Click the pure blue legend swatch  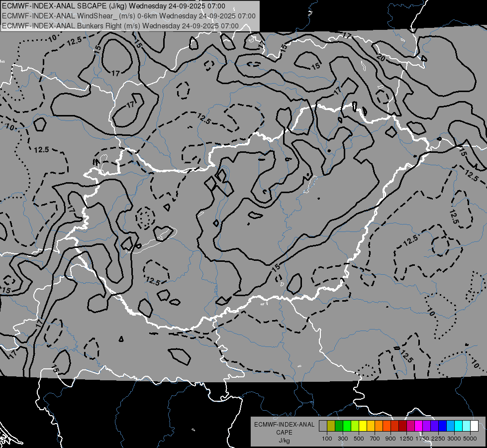point(442,426)
